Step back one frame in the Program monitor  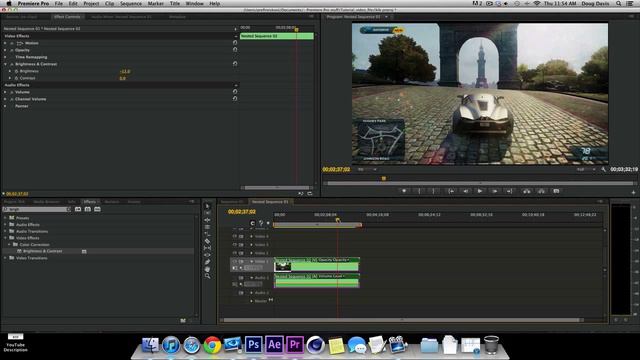(465, 191)
